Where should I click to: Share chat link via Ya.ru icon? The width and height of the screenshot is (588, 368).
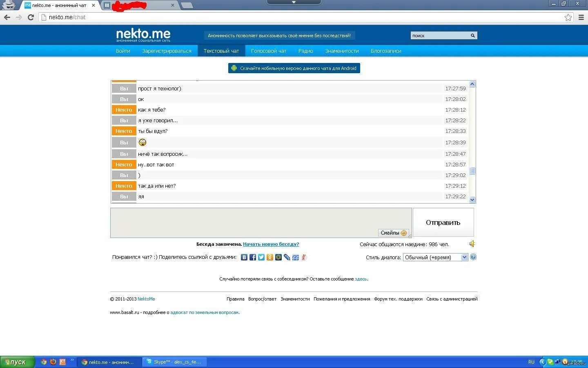(x=304, y=257)
